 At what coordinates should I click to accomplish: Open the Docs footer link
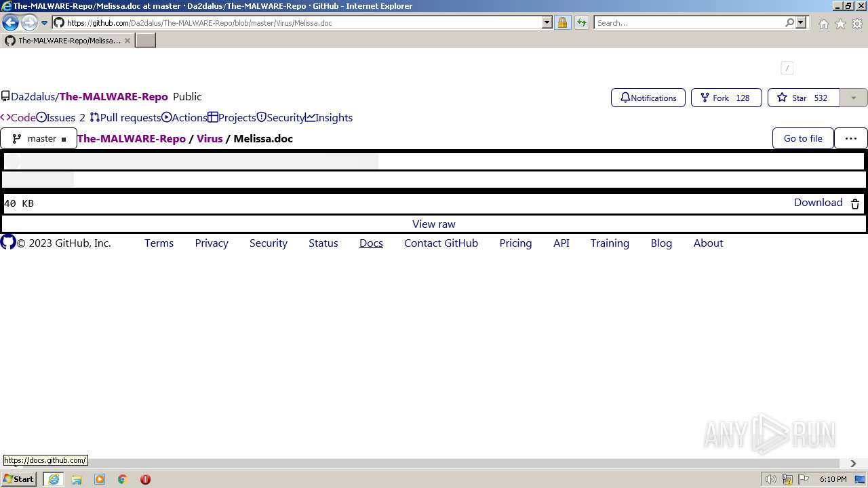point(371,243)
